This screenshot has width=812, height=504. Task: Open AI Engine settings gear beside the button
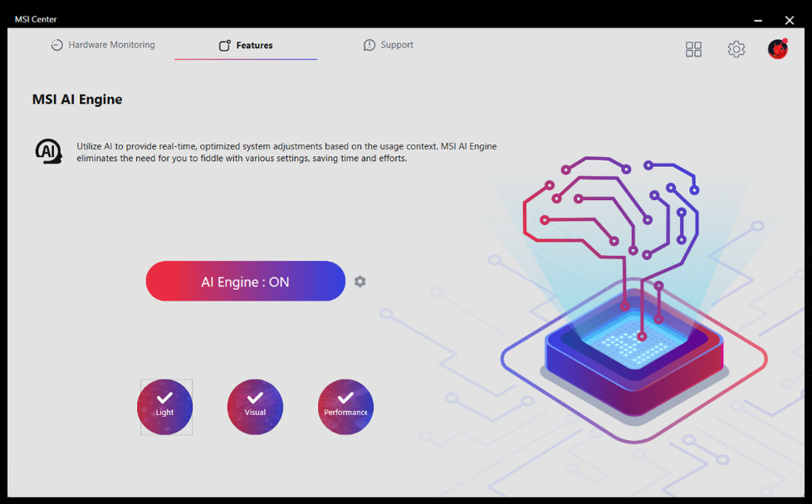tap(360, 281)
